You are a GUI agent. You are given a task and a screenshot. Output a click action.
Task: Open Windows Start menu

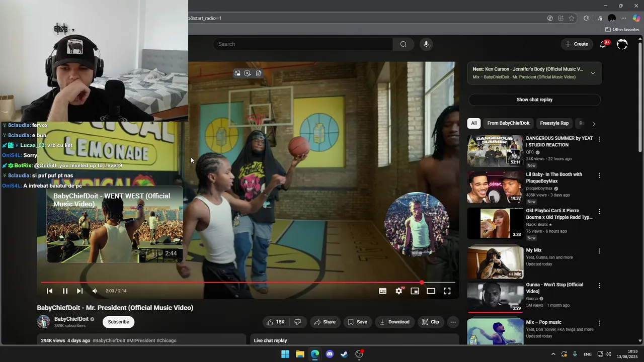[x=285, y=354]
